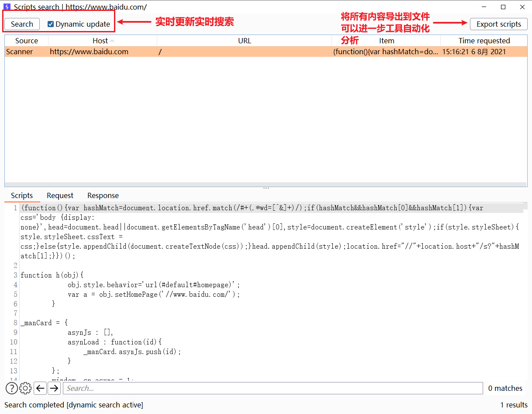The width and height of the screenshot is (532, 414).
Task: Switch to the Response tab
Action: pos(103,195)
